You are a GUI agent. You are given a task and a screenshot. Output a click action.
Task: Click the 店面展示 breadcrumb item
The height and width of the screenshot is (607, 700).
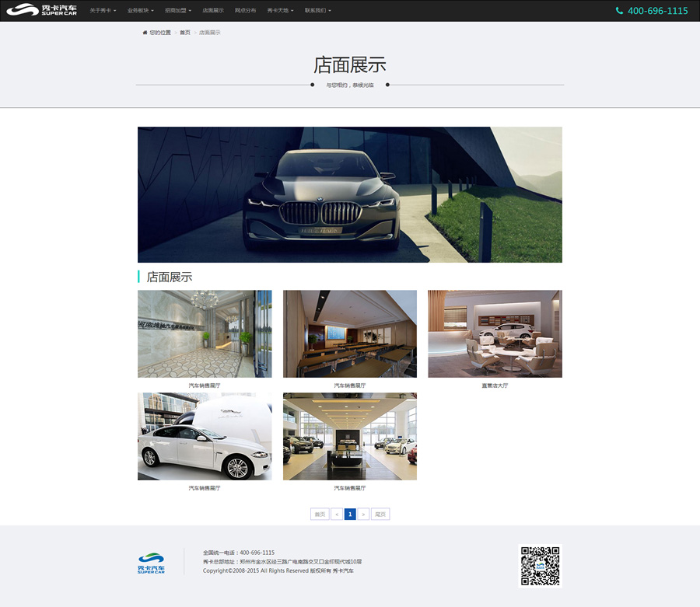(x=209, y=33)
